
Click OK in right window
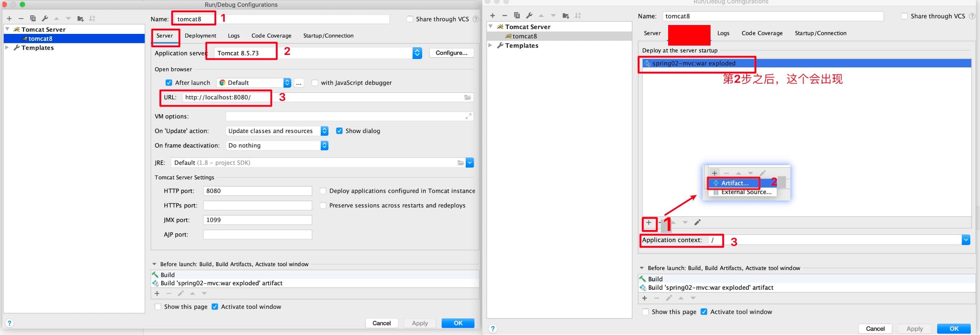pyautogui.click(x=954, y=329)
